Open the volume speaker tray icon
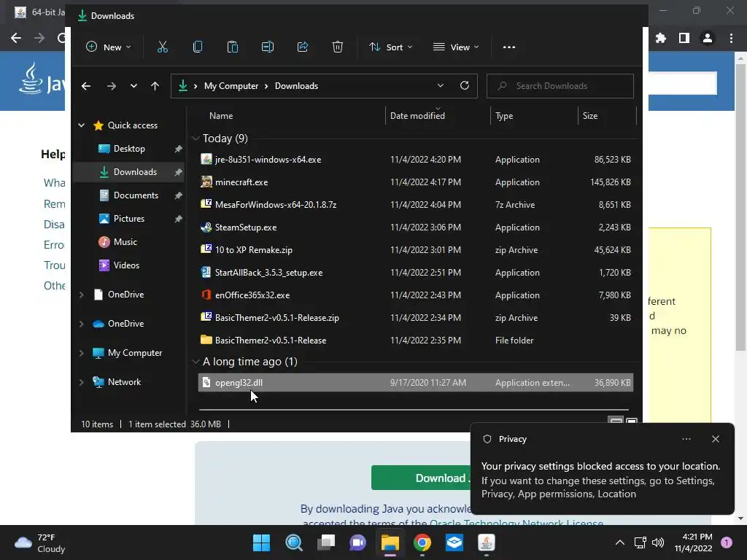The width and height of the screenshot is (747, 560). pos(658,542)
